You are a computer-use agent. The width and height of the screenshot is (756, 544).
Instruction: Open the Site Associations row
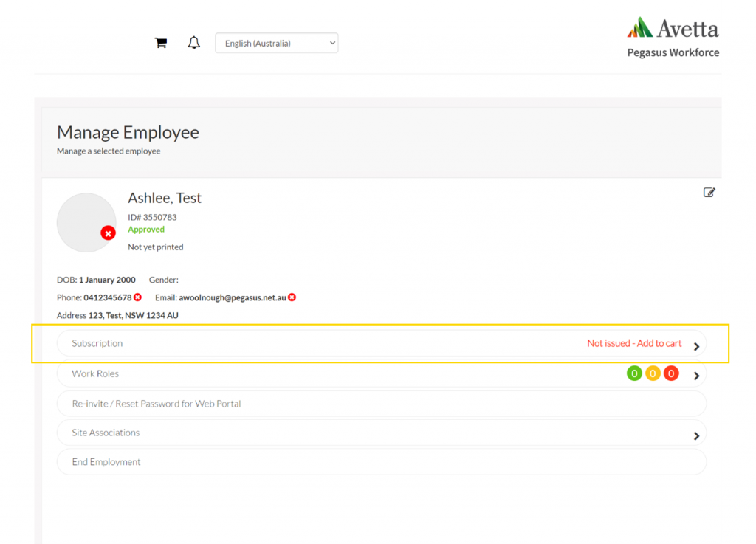[382, 433]
